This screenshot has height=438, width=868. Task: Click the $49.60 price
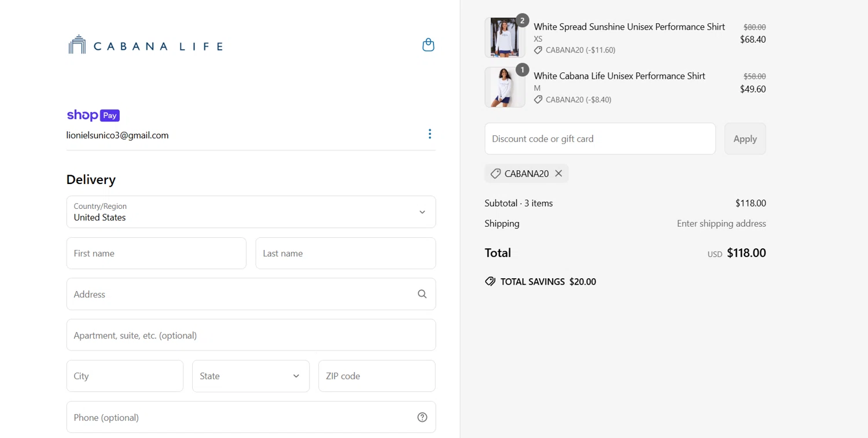click(753, 89)
